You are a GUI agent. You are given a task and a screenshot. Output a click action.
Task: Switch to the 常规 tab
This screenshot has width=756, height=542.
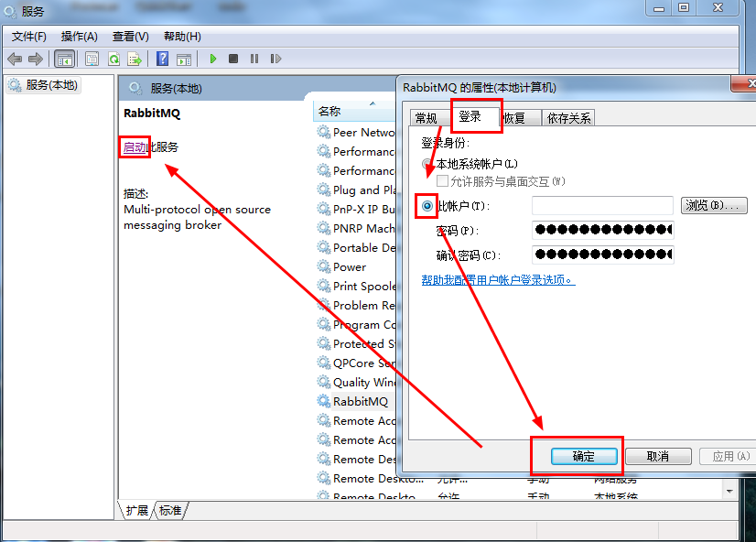coord(427,118)
